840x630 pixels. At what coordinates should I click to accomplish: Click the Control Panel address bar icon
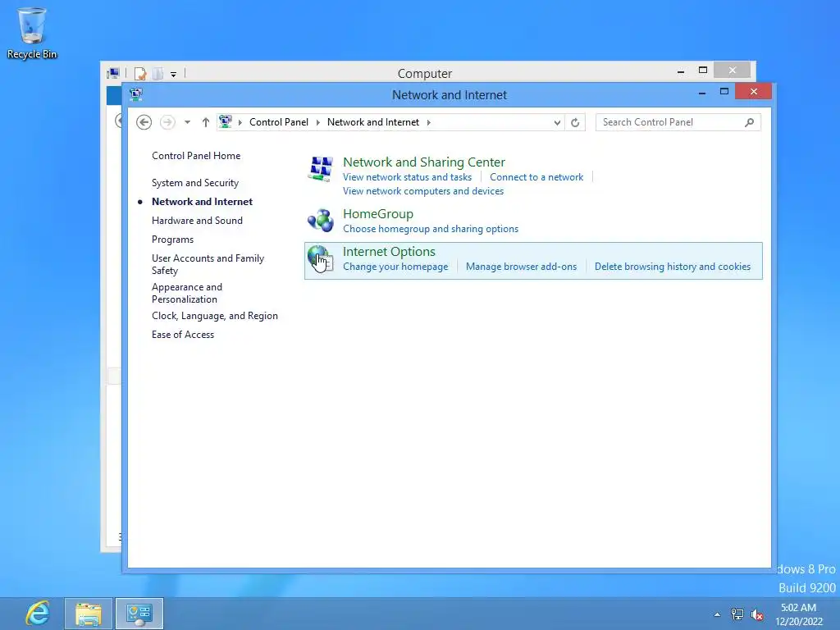click(x=226, y=121)
